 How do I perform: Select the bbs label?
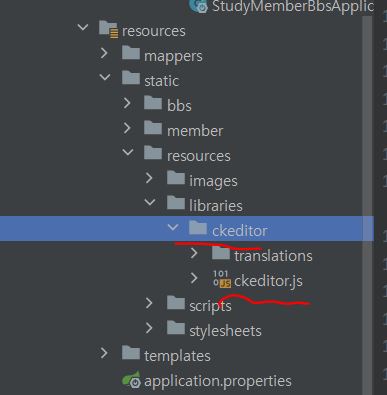179,106
